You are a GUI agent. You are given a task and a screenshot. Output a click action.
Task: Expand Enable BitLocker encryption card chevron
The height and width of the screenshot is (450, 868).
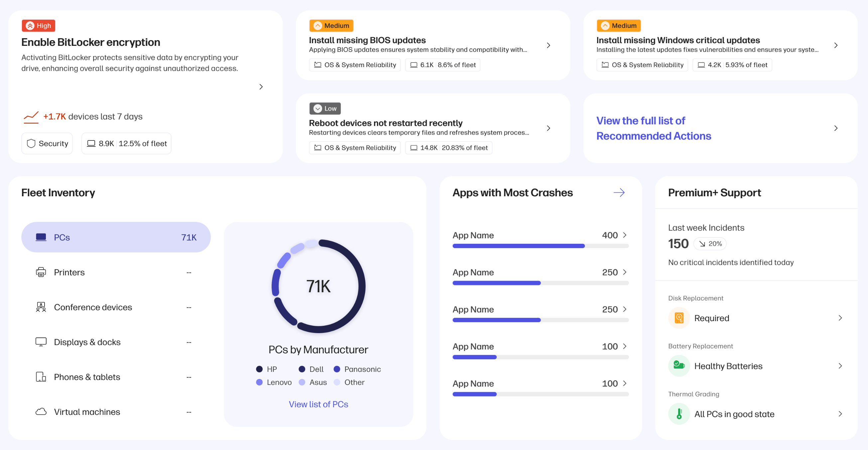coord(261,87)
